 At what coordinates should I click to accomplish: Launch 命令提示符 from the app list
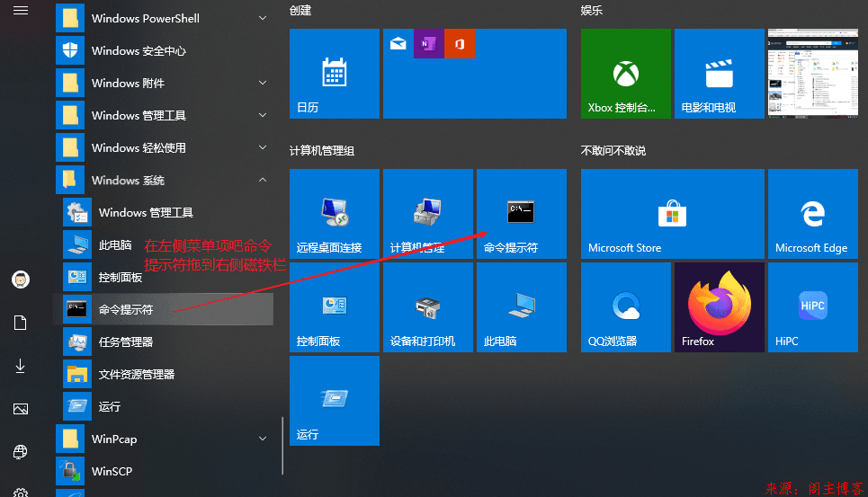[x=164, y=309]
